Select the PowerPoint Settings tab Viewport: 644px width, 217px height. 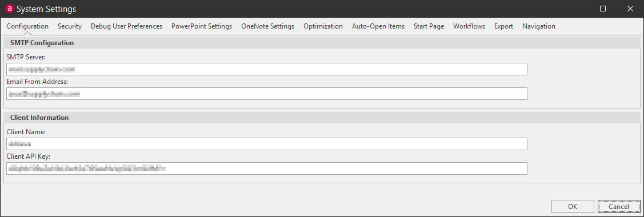pos(202,26)
